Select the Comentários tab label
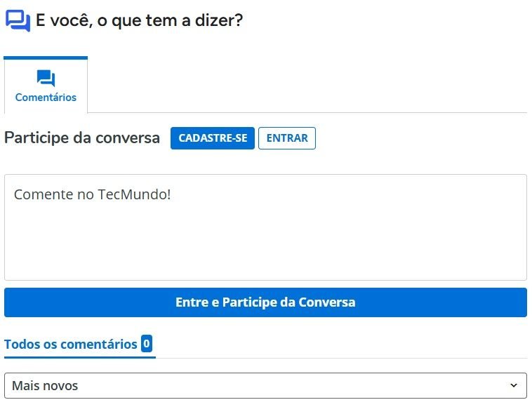Viewport: 532px width, 407px height. click(46, 98)
